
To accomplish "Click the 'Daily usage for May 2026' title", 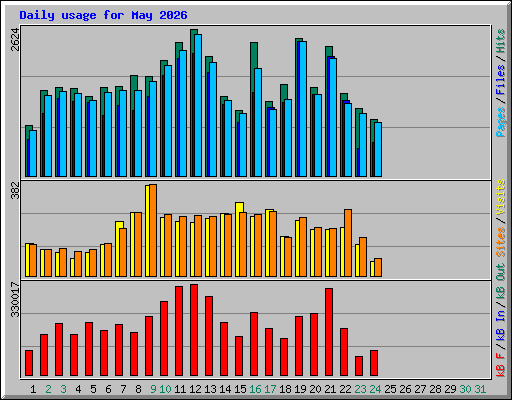I will (103, 15).
